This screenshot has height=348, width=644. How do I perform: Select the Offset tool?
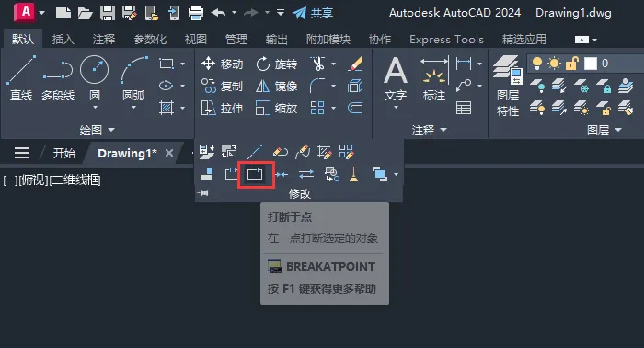coord(355,108)
